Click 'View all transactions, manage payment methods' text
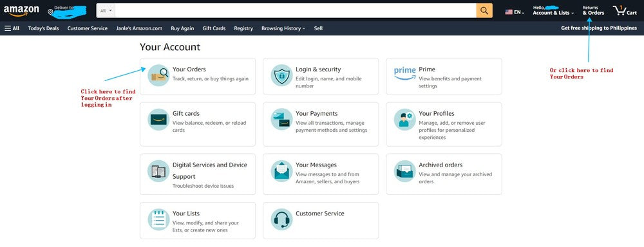Image resolution: width=644 pixels, height=247 pixels. 332,127
